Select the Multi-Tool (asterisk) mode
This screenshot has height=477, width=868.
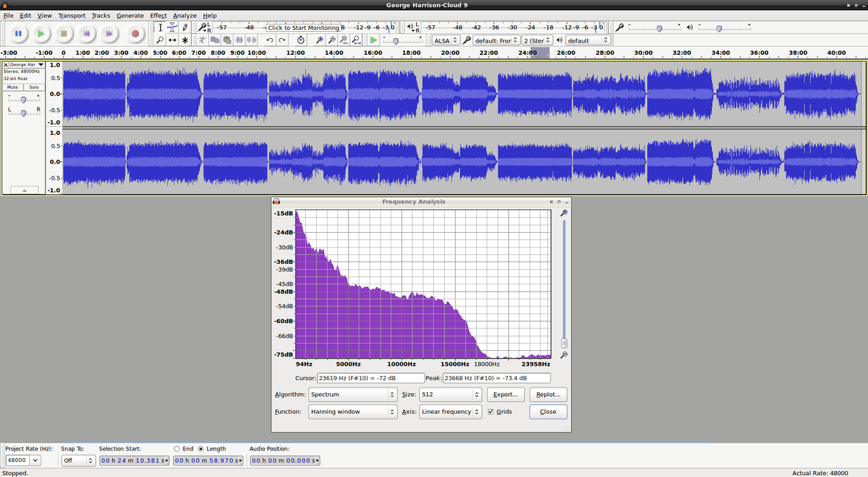[x=185, y=40]
